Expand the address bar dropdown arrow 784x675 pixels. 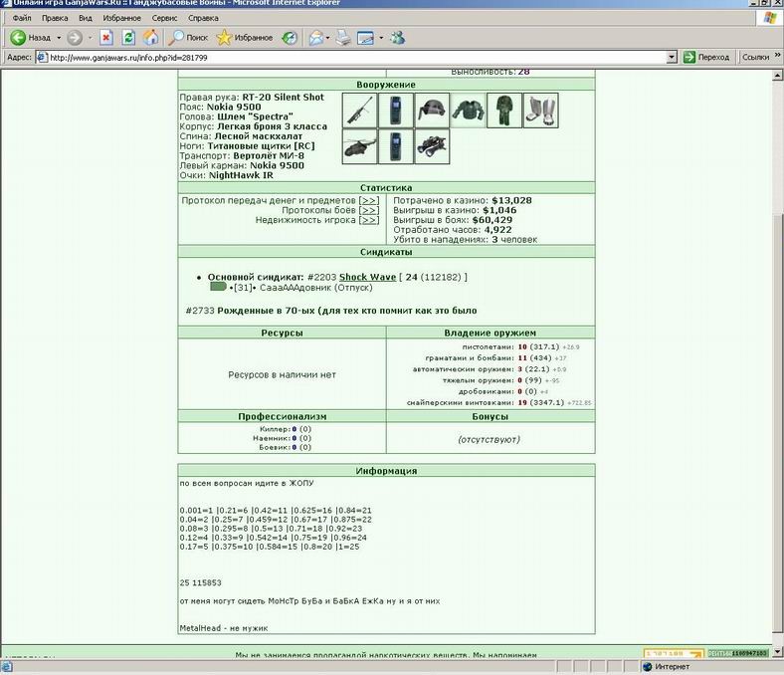pyautogui.click(x=672, y=58)
